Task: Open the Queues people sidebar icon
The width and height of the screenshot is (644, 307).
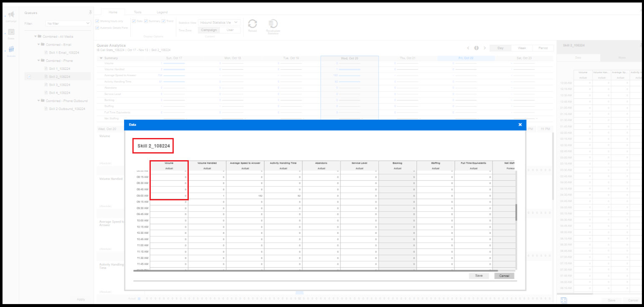Action: point(11,49)
